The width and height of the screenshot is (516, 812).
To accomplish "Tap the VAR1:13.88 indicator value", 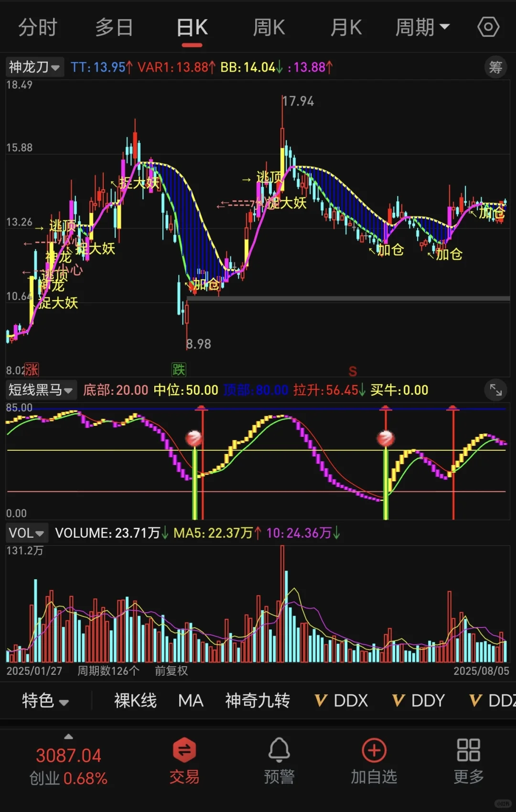I will pyautogui.click(x=176, y=67).
